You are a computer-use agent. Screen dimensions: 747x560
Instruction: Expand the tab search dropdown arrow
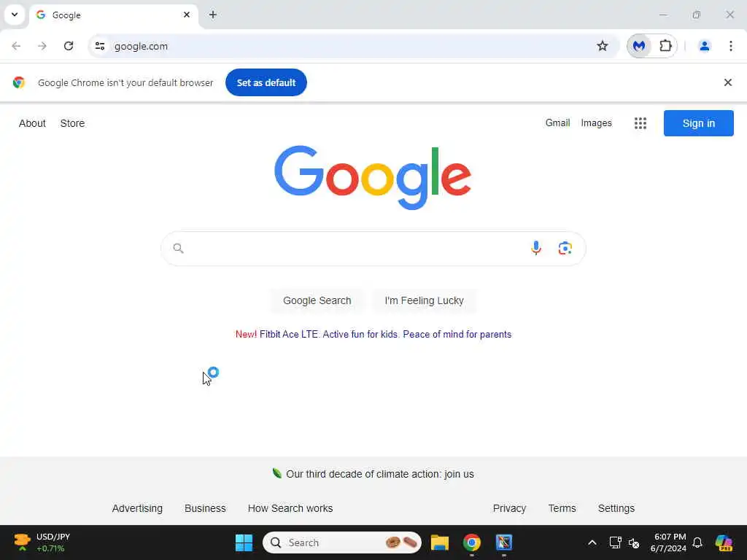[x=15, y=15]
